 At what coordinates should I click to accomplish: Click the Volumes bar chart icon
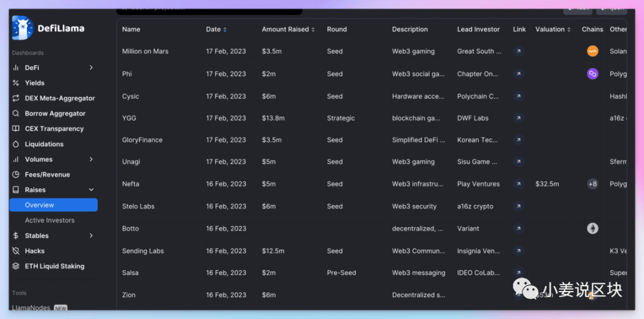(x=16, y=159)
